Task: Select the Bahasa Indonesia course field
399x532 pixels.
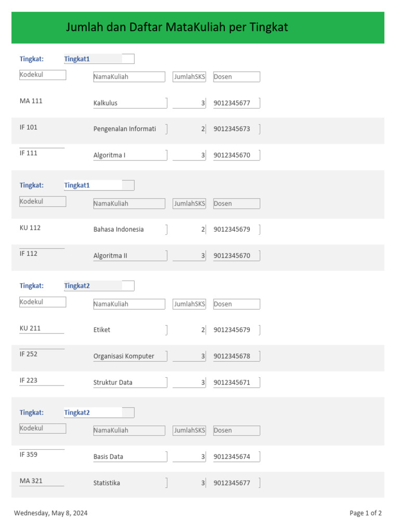Action: 130,229
